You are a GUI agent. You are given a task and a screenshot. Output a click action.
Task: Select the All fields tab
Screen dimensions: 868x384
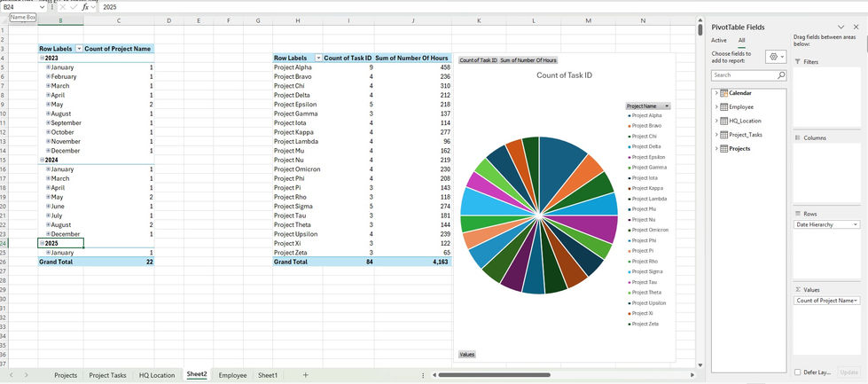tap(742, 41)
